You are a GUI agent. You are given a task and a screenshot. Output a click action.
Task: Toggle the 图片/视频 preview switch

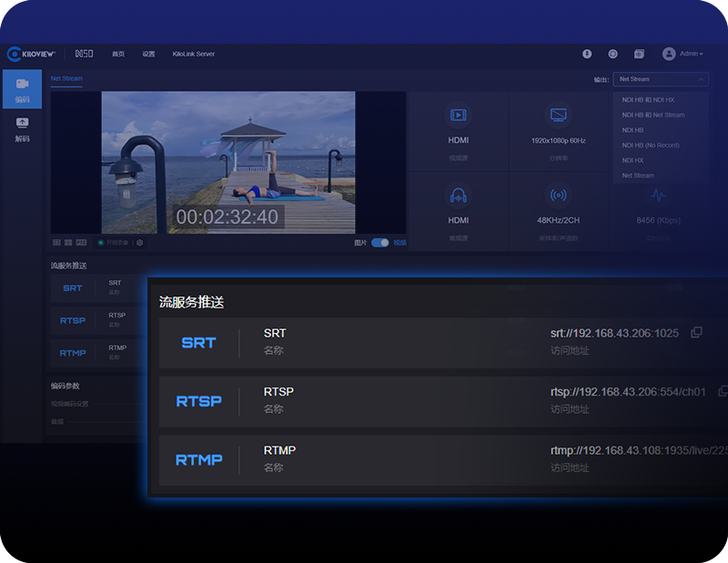[x=379, y=243]
